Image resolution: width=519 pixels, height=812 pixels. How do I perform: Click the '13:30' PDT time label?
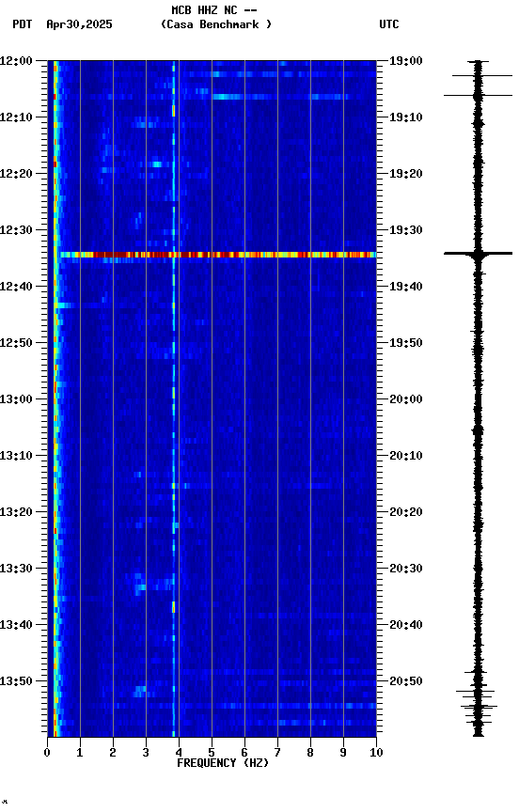[16, 570]
